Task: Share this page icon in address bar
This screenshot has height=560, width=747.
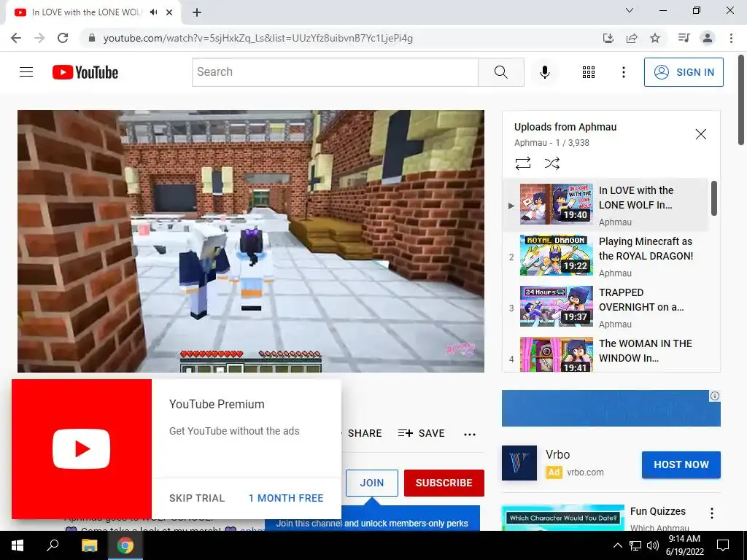Action: [632, 38]
